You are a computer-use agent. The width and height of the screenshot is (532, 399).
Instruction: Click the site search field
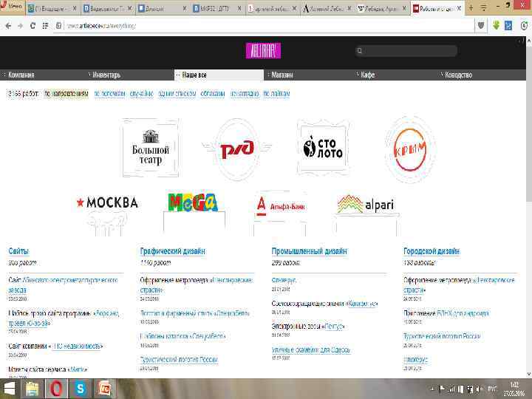[406, 51]
